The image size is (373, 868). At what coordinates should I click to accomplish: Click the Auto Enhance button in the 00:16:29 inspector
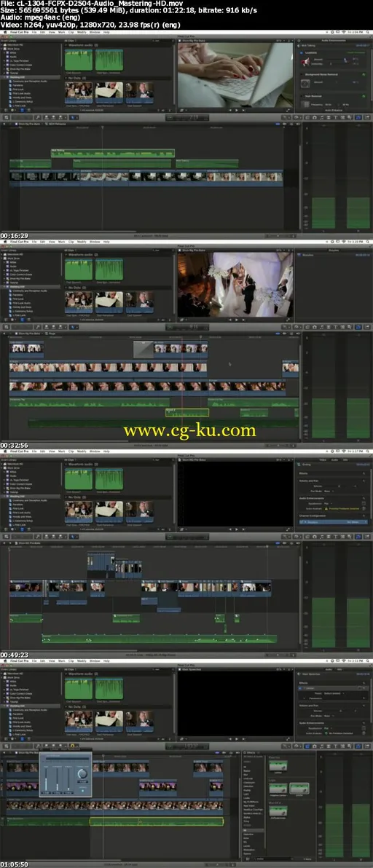coord(334,110)
